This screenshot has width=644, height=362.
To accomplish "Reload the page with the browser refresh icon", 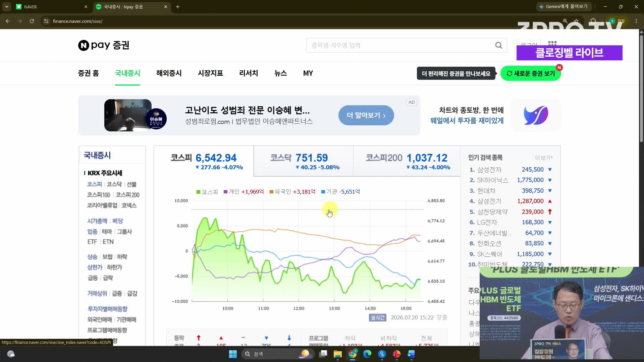I will [32, 21].
